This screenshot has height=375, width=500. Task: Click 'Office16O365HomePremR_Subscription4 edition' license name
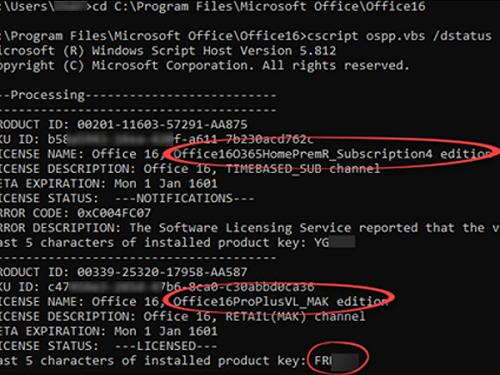click(332, 154)
